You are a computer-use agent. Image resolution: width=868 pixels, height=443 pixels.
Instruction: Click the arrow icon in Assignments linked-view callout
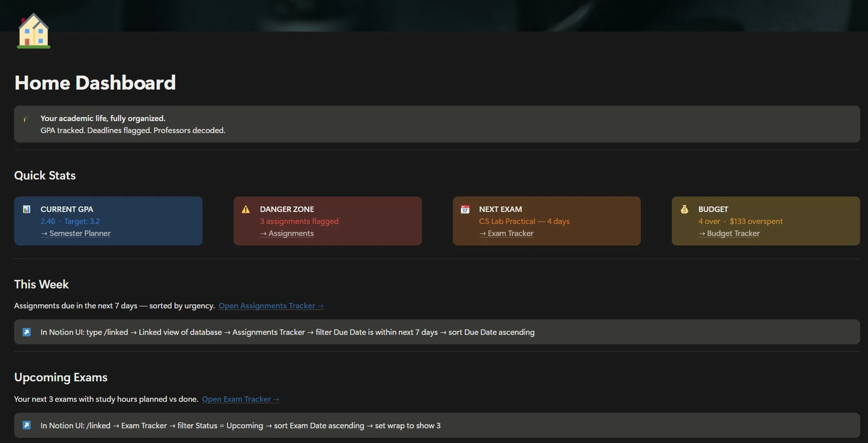pos(26,332)
